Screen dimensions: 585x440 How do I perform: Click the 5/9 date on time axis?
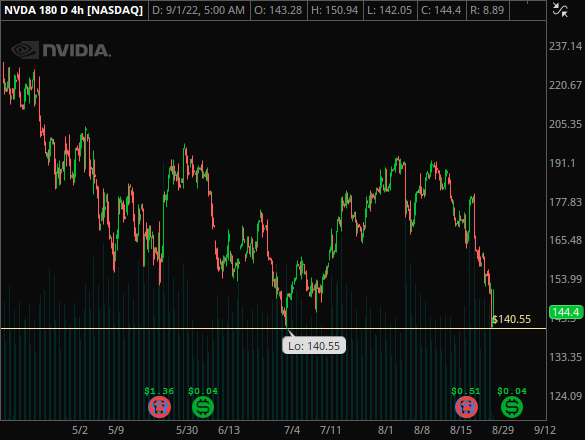116,430
